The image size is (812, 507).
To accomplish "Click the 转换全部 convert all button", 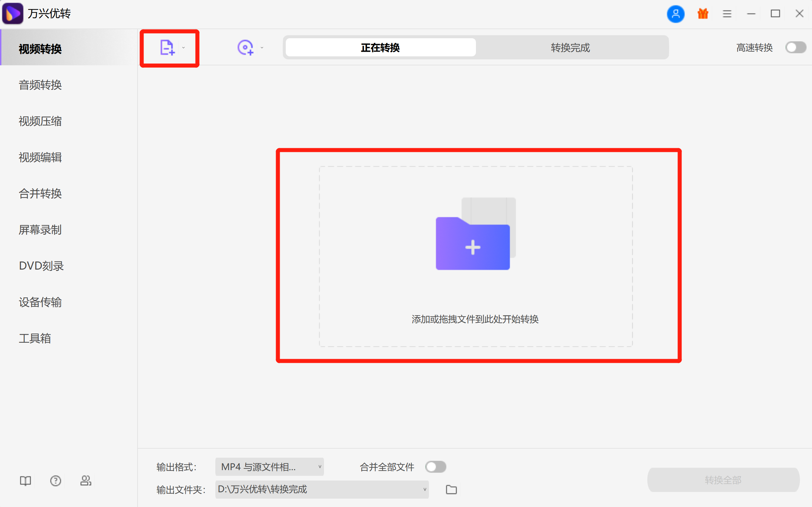I will click(x=723, y=480).
